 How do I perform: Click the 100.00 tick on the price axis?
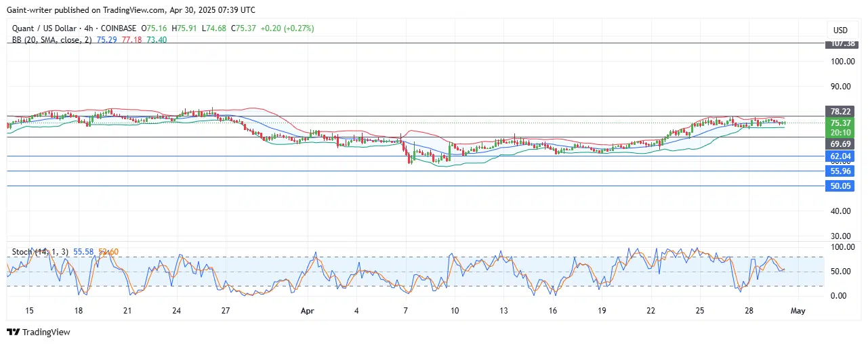coord(841,62)
